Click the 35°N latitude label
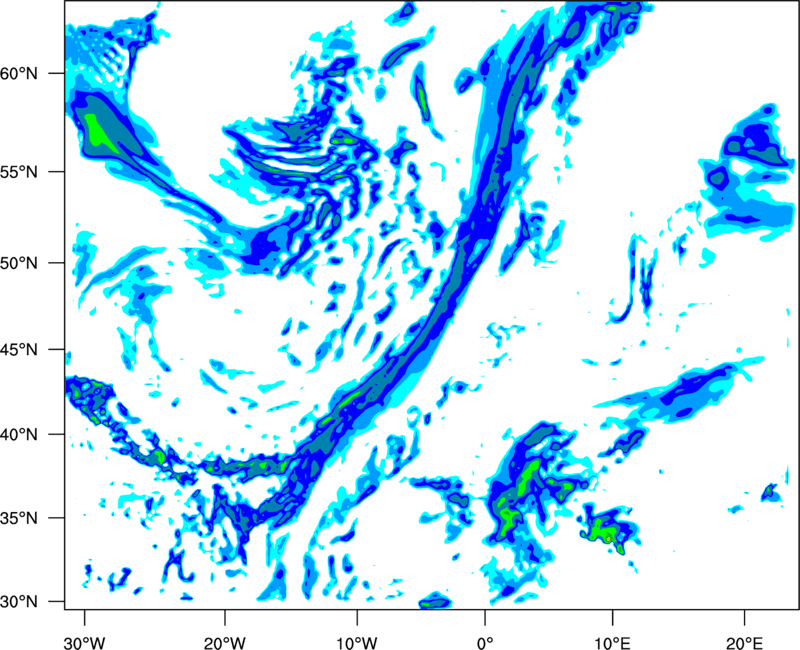 point(19,518)
